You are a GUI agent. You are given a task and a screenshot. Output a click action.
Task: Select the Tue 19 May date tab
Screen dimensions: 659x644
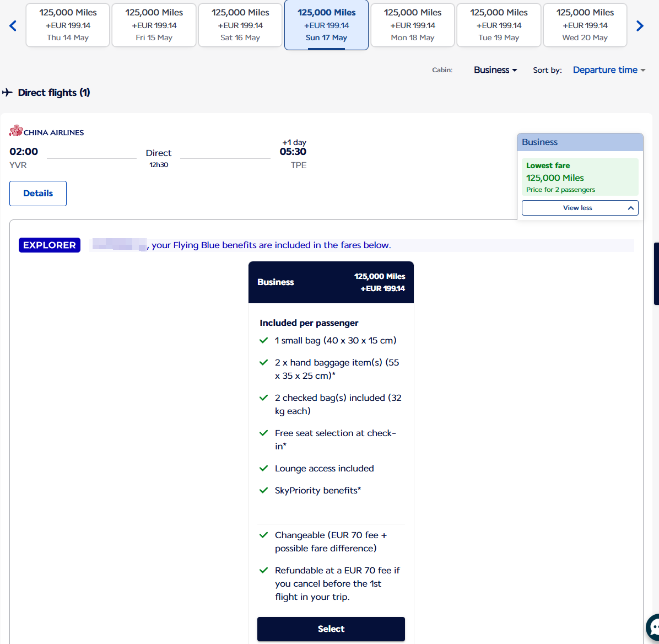click(x=499, y=25)
